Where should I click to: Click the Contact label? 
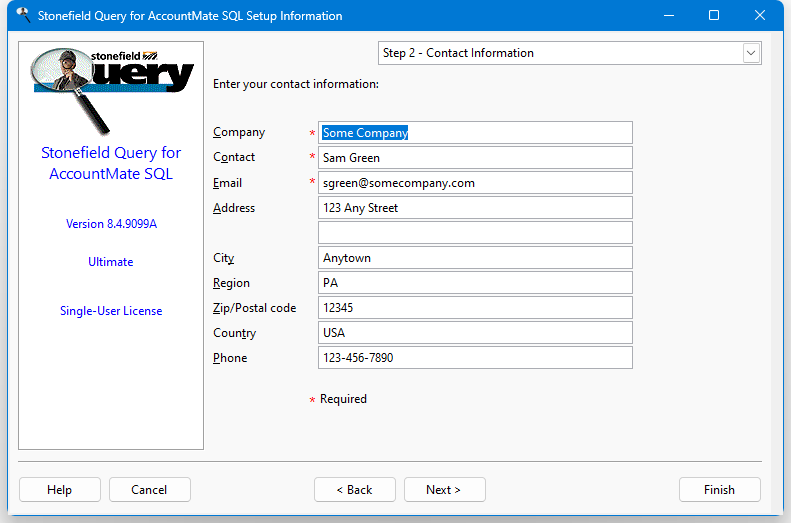(234, 157)
